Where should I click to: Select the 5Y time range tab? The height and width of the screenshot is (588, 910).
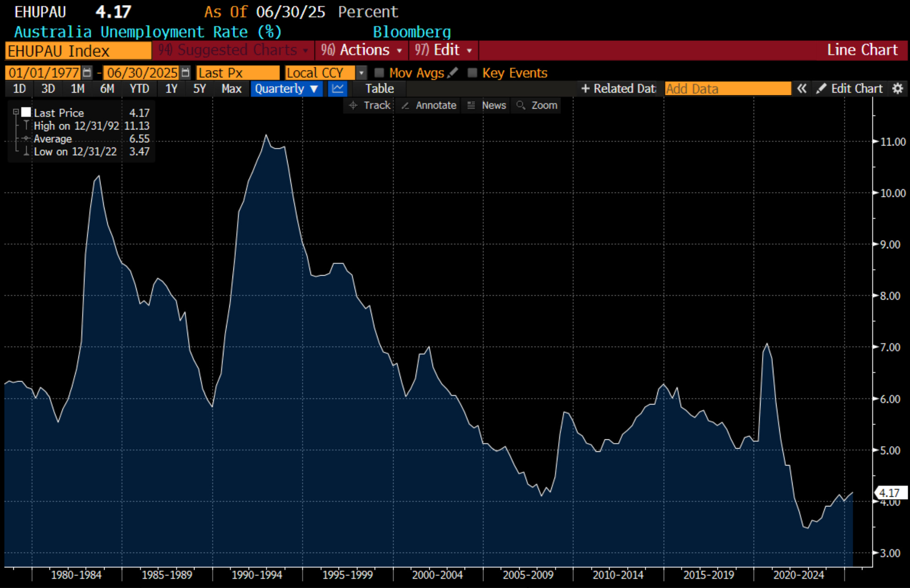200,89
